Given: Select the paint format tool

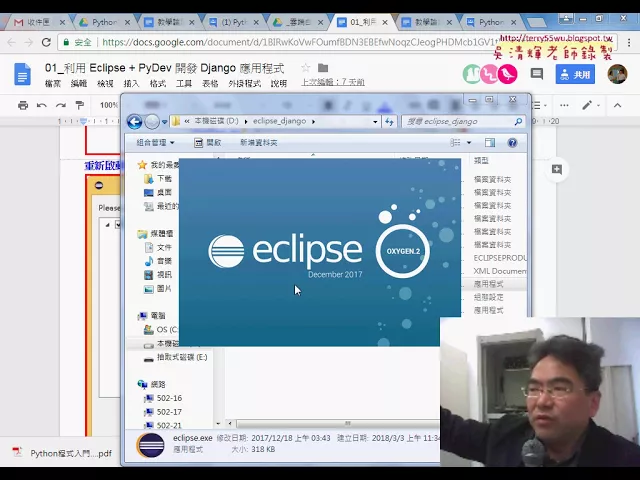Looking at the screenshot, I should [x=80, y=105].
